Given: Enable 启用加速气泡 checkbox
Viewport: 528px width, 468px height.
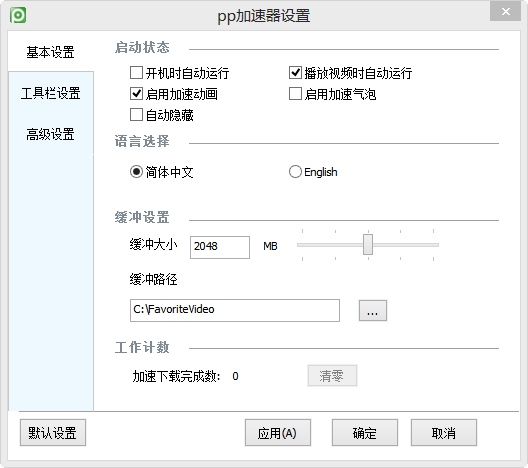Looking at the screenshot, I should [295, 94].
